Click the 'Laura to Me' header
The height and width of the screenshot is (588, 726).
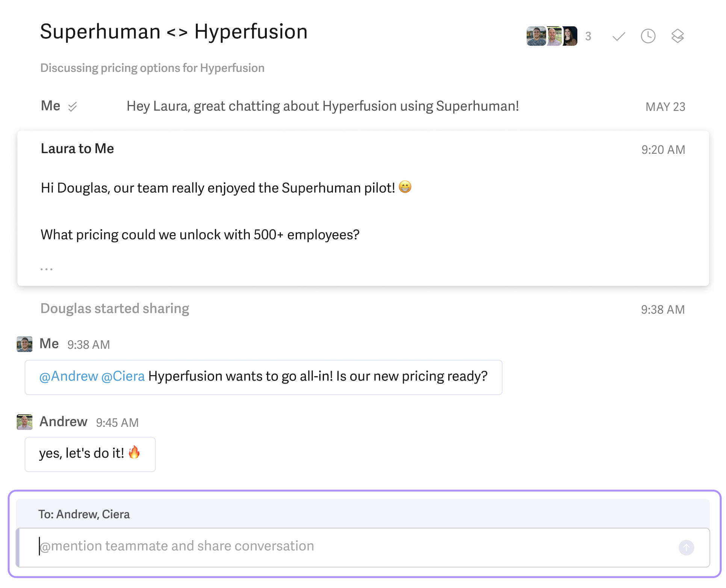click(77, 149)
